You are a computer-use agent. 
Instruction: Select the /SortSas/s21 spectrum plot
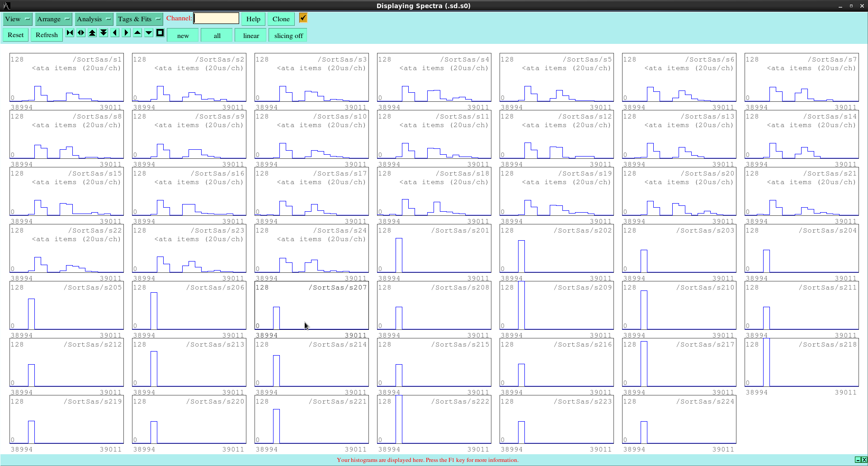point(802,191)
